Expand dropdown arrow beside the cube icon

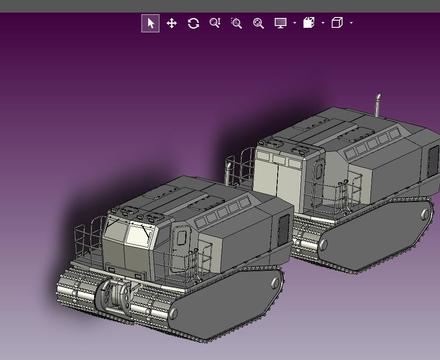[351, 23]
